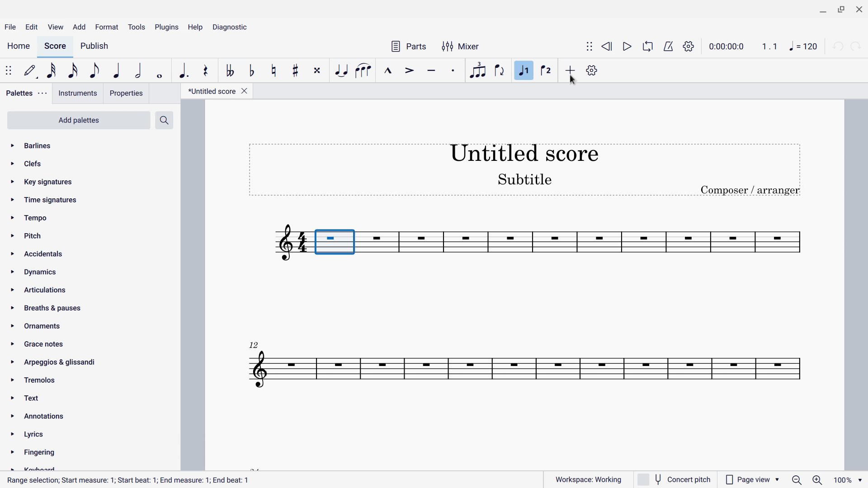Open the Instruments panel tab
868x488 pixels.
[x=78, y=94]
